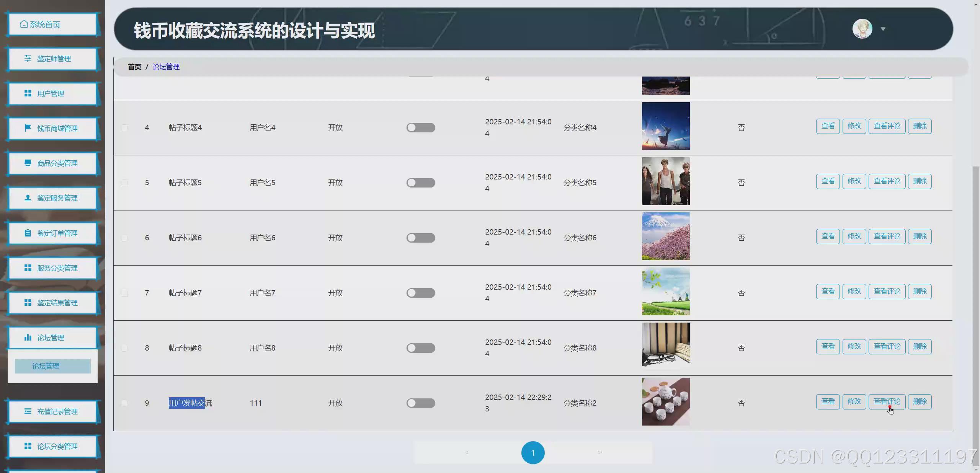Image resolution: width=980 pixels, height=473 pixels.
Task: Click the person icon beside 鉴定服务管理
Action: (28, 198)
